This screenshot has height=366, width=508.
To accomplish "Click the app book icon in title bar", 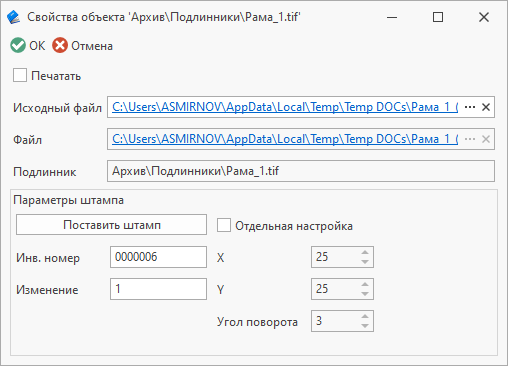I will pyautogui.click(x=14, y=17).
